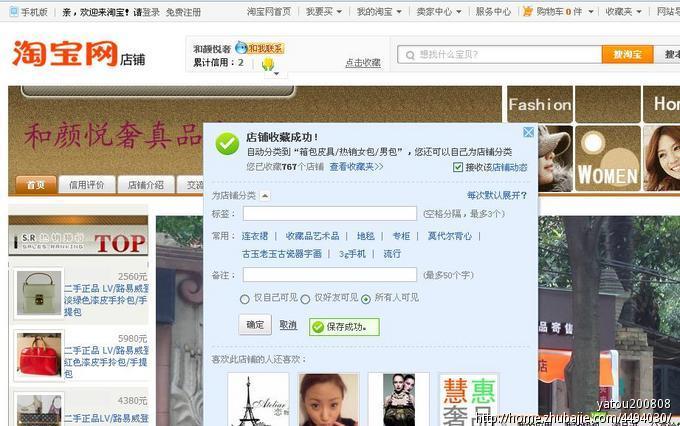Expand the 我的淘宝 dropdown menu
The height and width of the screenshot is (426, 680).
click(379, 12)
